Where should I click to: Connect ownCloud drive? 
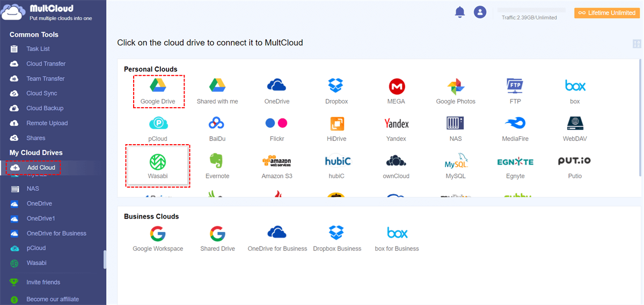tap(397, 166)
